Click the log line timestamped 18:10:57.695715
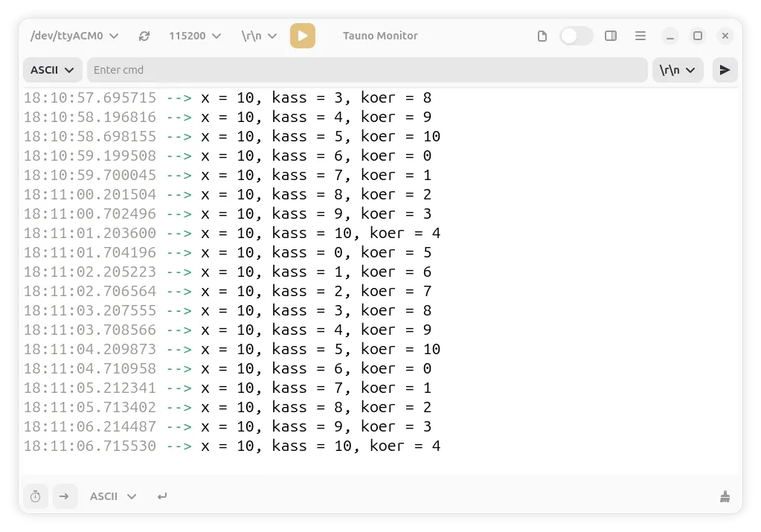Screen dimensions: 761x532 228,97
